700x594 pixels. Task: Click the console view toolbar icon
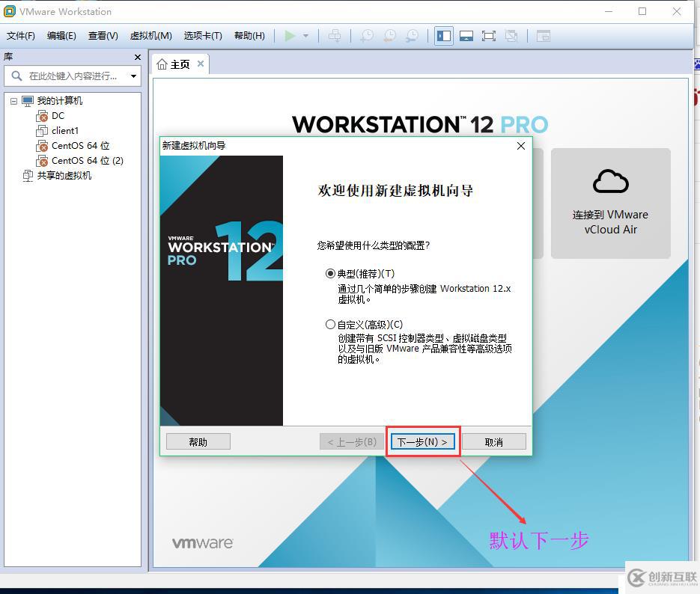click(x=544, y=36)
